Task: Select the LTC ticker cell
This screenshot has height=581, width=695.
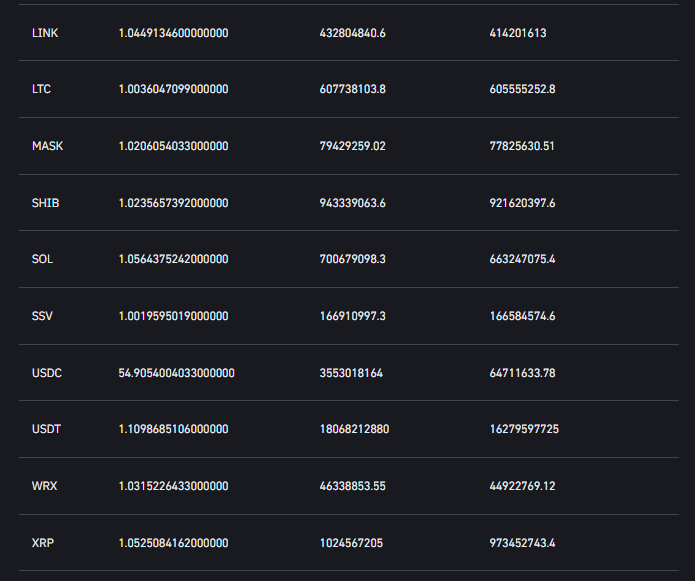Action: (x=41, y=89)
